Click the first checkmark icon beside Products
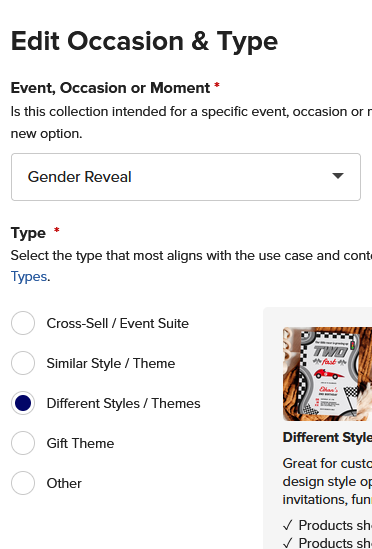The width and height of the screenshot is (372, 549). click(x=288, y=525)
